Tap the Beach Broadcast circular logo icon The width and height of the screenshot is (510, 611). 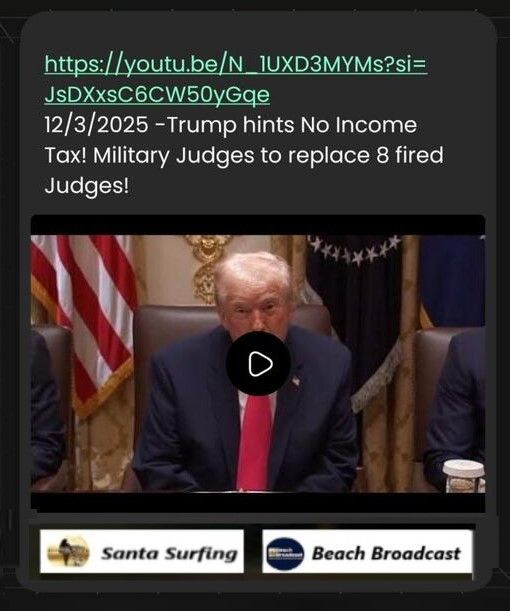coord(285,554)
